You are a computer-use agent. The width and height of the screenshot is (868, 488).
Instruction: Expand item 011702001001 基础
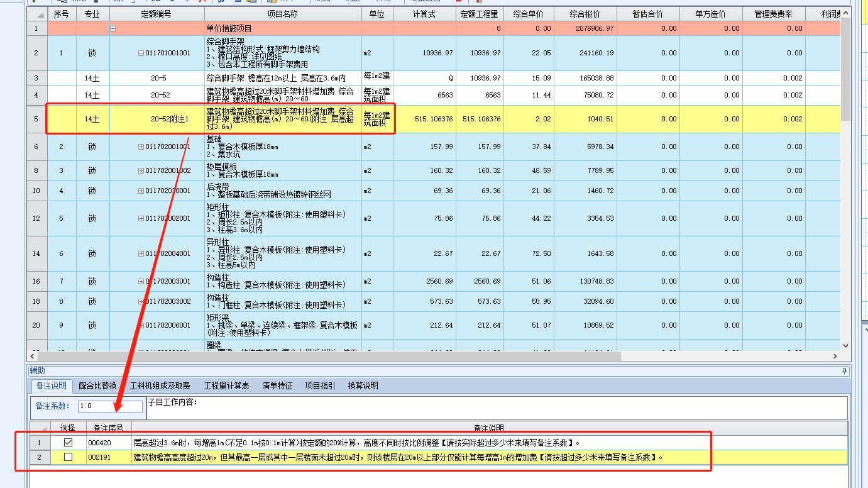[141, 147]
